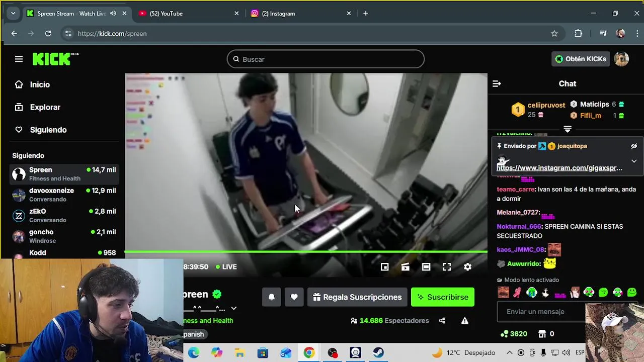This screenshot has width=644, height=362.
Task: Insert the crying green headphones emote
Action: pyautogui.click(x=531, y=292)
